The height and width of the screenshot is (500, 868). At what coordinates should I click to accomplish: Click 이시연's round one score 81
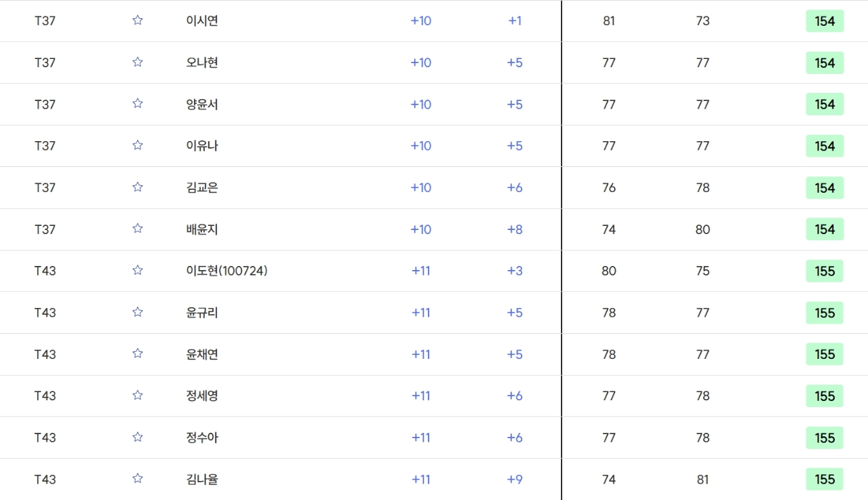[x=609, y=21]
